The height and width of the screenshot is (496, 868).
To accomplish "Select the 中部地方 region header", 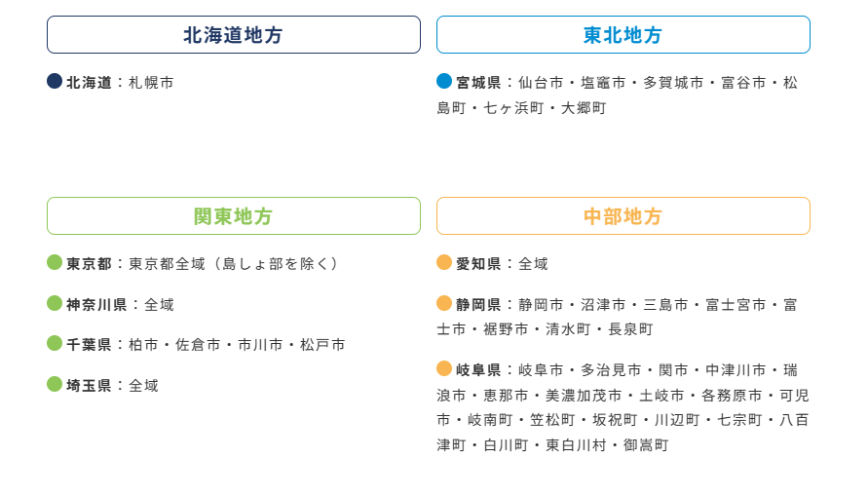I will tap(623, 216).
